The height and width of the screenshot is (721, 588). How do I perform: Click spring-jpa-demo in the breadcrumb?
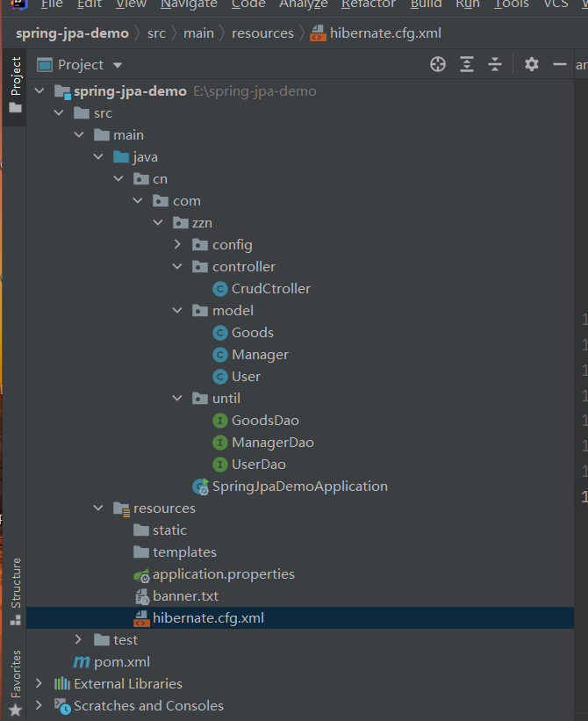(72, 33)
